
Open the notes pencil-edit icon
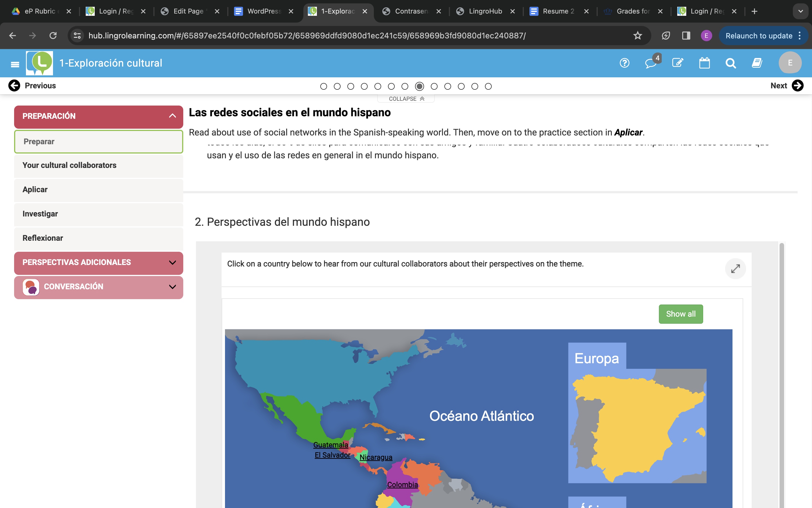pos(678,63)
